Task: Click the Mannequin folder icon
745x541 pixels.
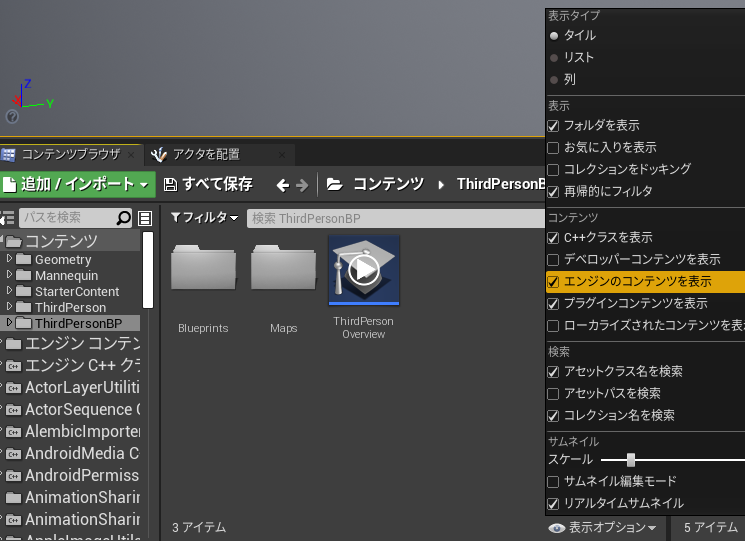Action: (23, 275)
